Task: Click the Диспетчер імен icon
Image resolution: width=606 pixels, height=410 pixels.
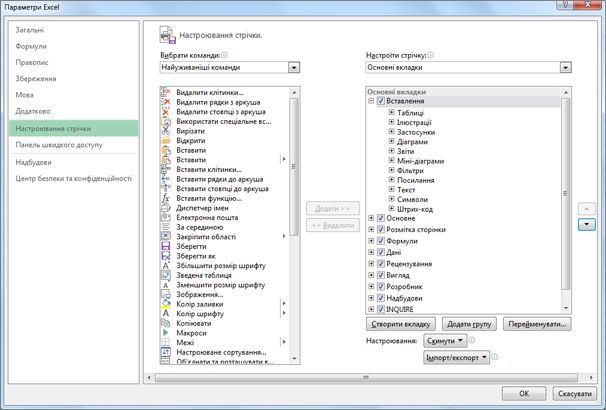Action: point(165,208)
